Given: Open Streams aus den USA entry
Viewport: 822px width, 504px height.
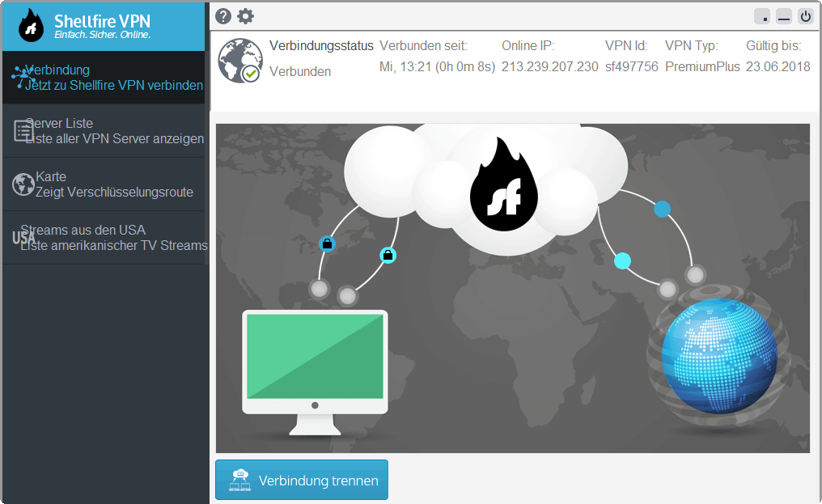Looking at the screenshot, I should [x=104, y=238].
